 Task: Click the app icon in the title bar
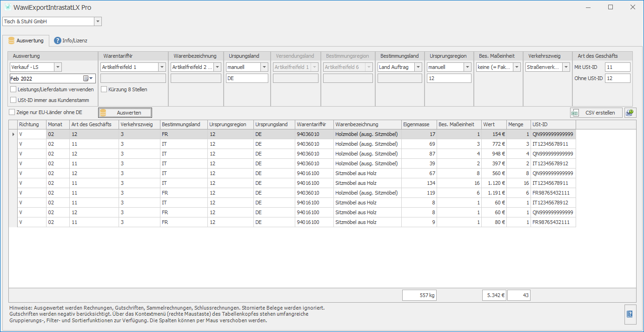[x=8, y=7]
